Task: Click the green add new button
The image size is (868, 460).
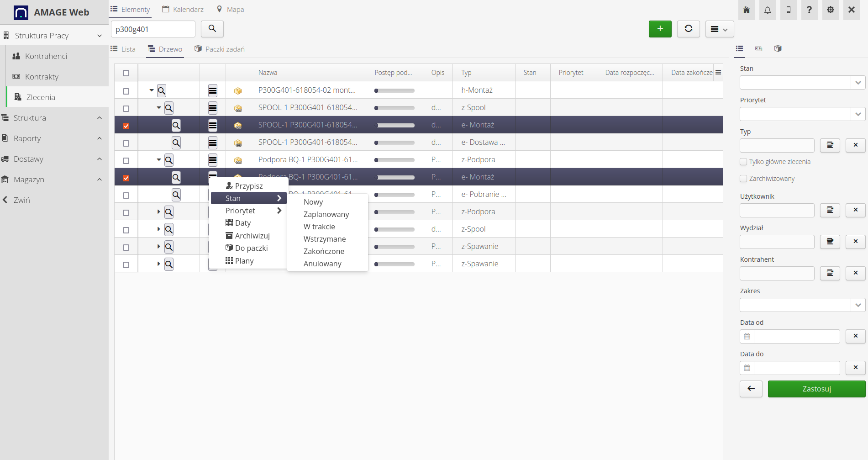Action: click(660, 29)
